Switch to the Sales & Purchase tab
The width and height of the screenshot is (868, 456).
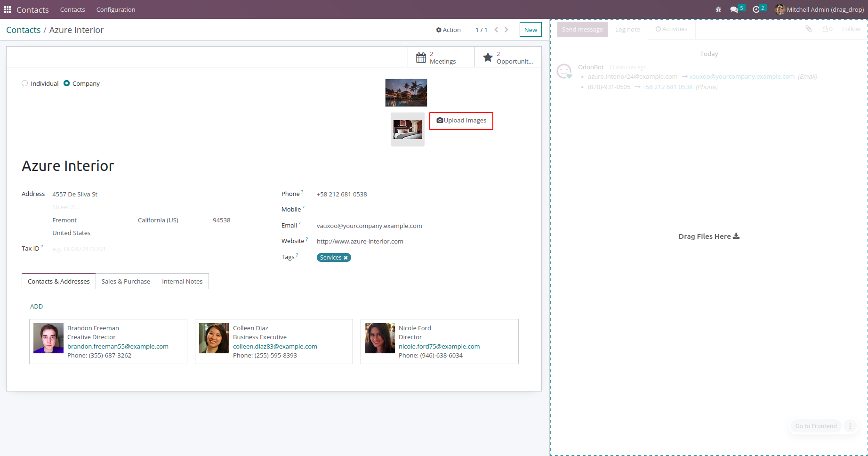coord(126,281)
